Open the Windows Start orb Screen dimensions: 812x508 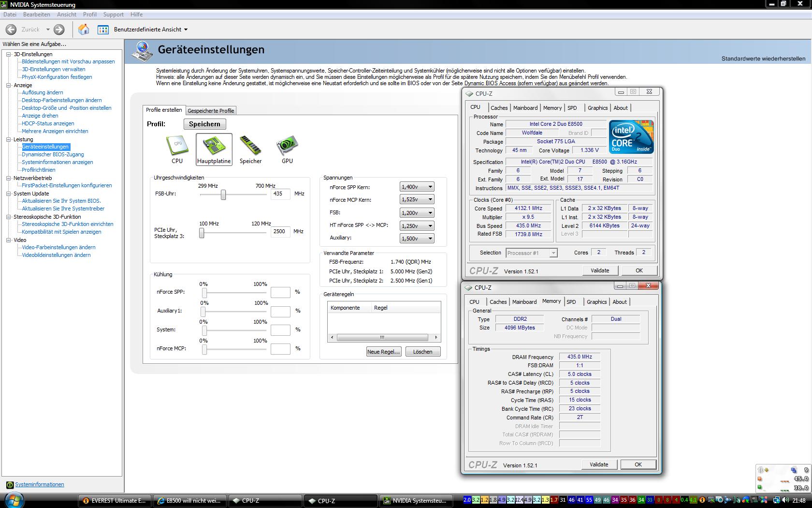(x=13, y=501)
